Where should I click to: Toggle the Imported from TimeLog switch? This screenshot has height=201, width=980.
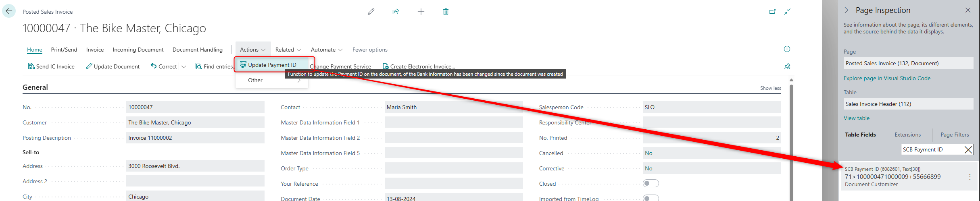point(651,198)
